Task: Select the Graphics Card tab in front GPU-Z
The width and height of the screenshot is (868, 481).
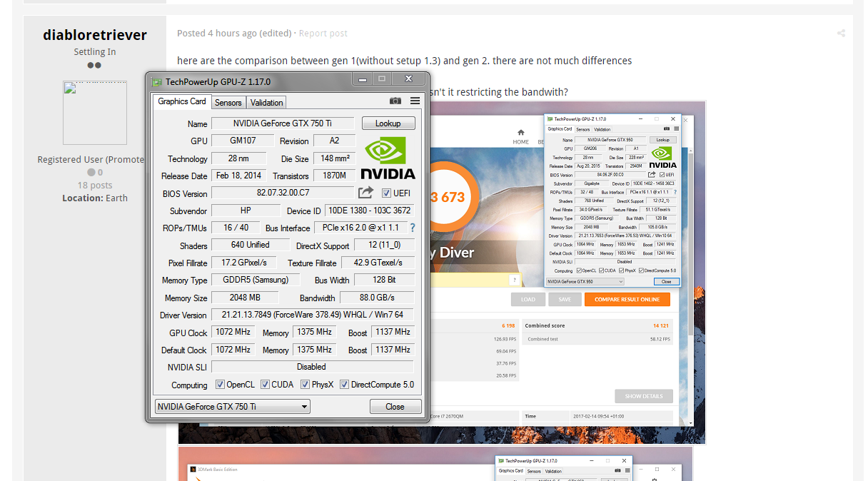Action: point(182,101)
